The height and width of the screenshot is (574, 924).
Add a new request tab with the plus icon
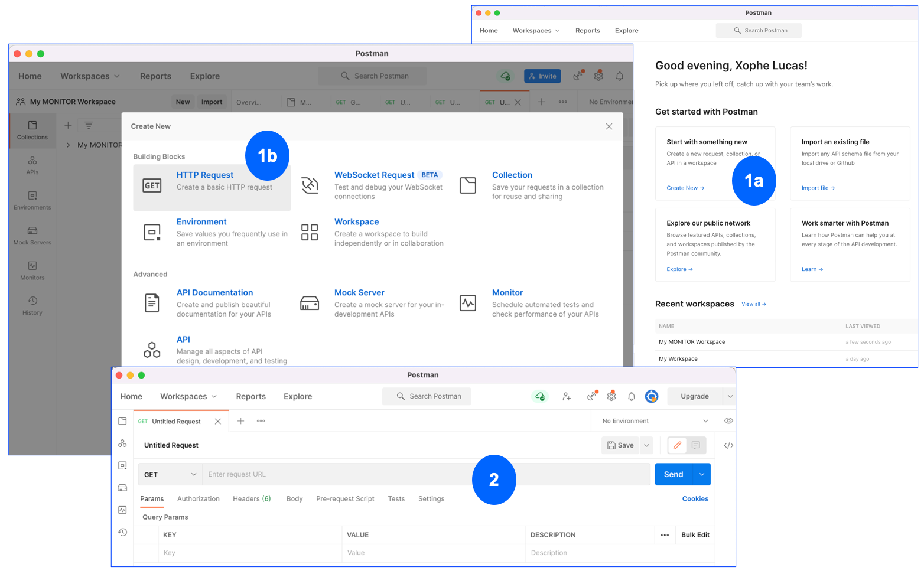[240, 421]
